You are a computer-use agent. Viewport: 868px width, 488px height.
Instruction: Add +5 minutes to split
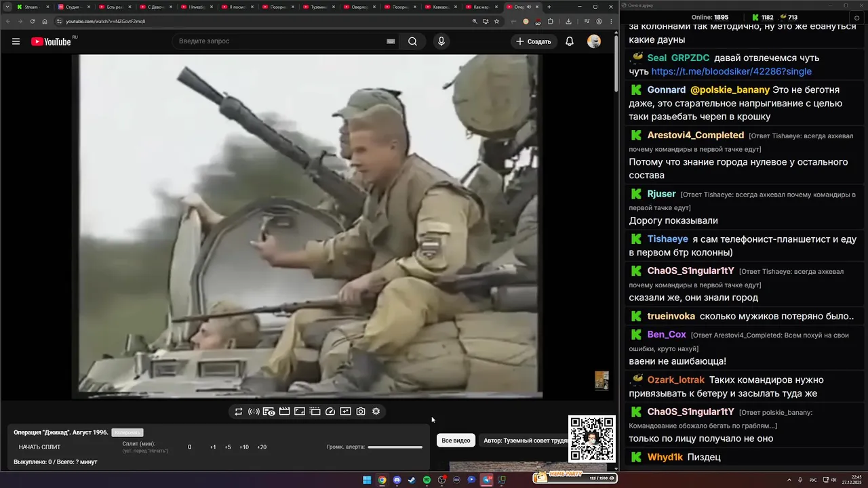point(228,447)
